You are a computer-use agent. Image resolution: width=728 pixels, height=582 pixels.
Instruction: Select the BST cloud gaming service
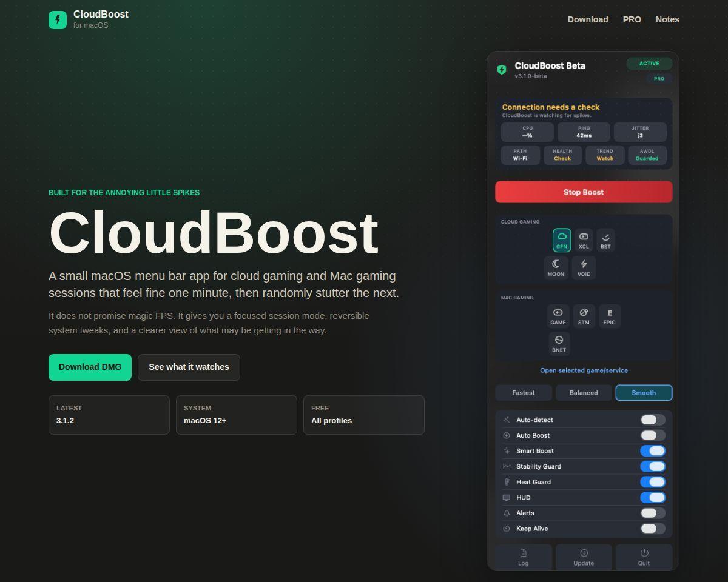click(x=605, y=240)
